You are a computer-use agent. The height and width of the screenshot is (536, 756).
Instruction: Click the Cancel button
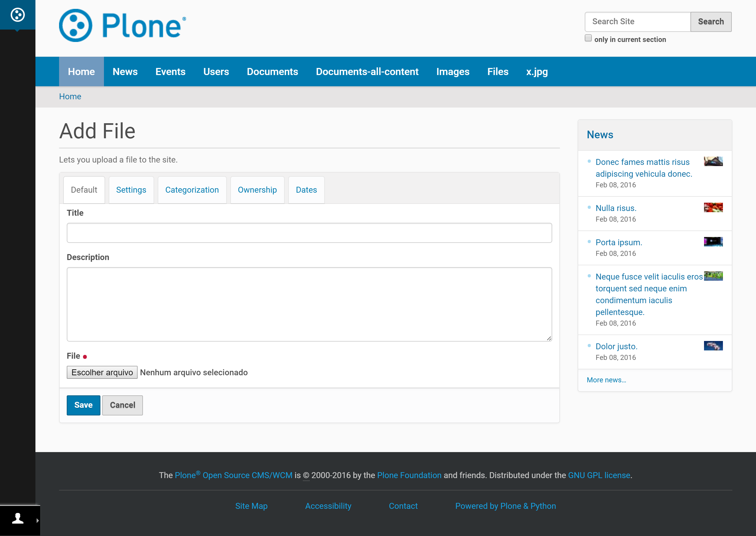tap(122, 405)
